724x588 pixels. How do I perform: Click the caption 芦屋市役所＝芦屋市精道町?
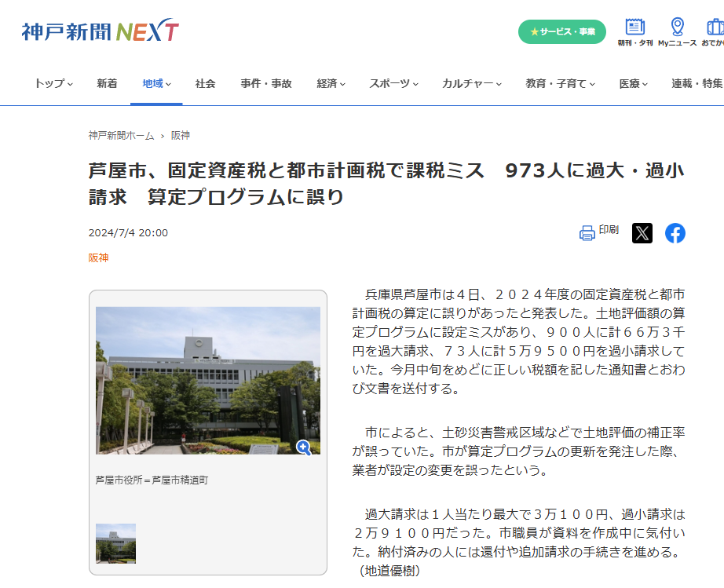(152, 480)
